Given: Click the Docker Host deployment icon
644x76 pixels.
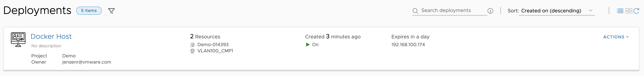Looking at the screenshot, I should pos(18,39).
